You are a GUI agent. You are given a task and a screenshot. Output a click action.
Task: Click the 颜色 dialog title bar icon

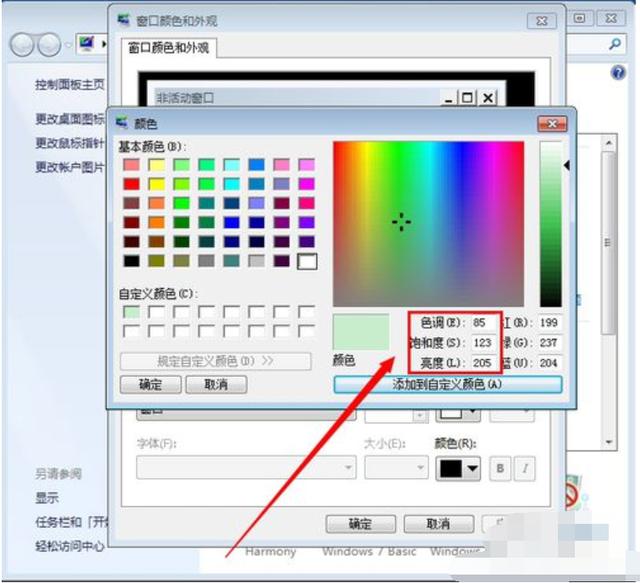tap(122, 123)
